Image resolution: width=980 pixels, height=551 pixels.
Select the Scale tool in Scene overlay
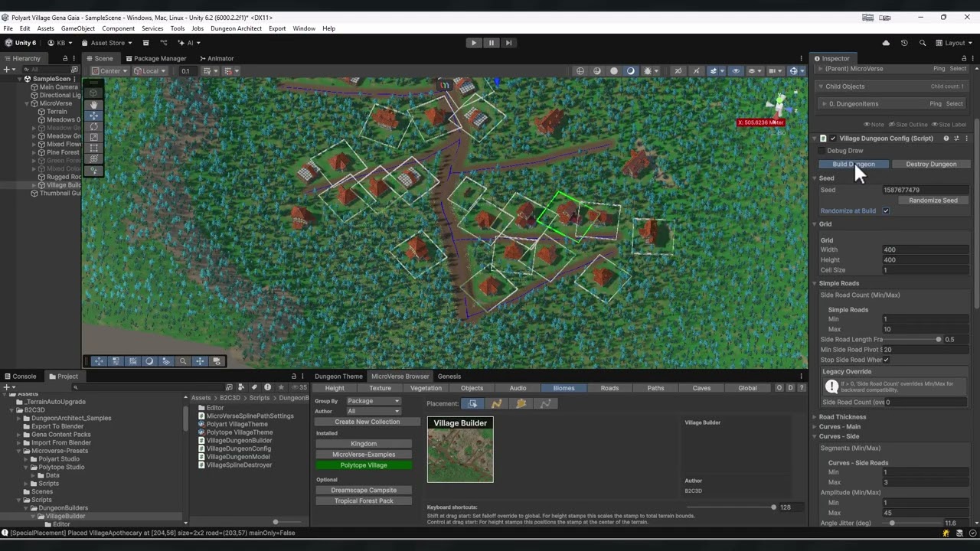pyautogui.click(x=93, y=138)
